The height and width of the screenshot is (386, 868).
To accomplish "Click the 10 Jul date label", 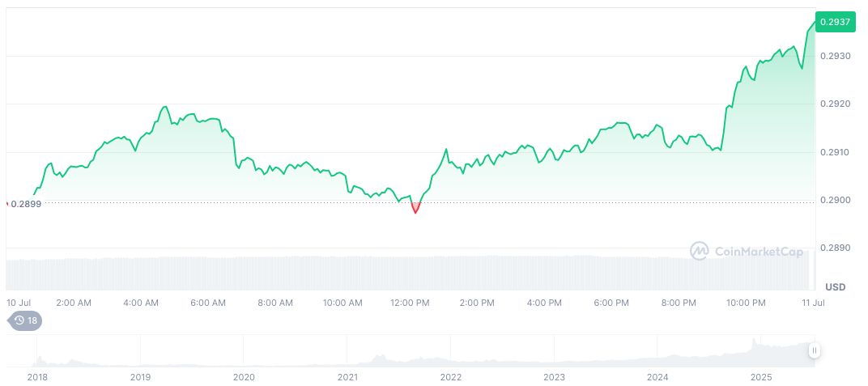I will (x=18, y=303).
